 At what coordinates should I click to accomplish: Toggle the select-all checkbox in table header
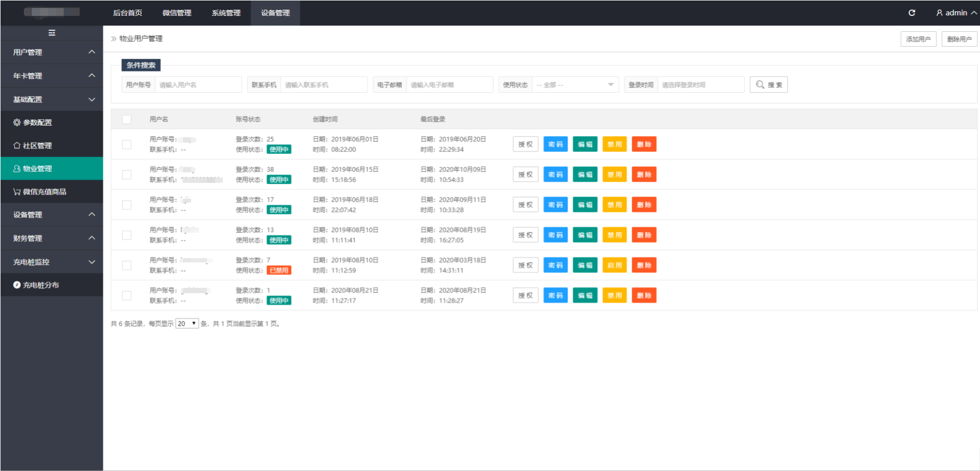(126, 119)
